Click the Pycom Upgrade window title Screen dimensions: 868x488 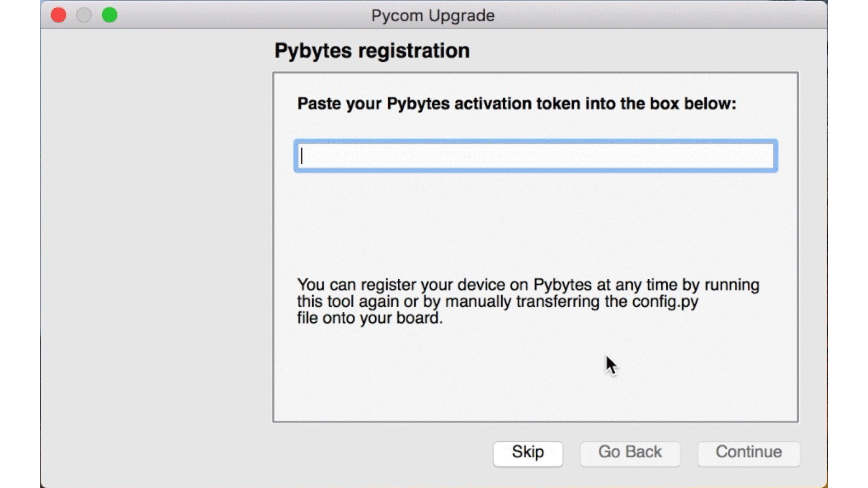click(x=433, y=16)
